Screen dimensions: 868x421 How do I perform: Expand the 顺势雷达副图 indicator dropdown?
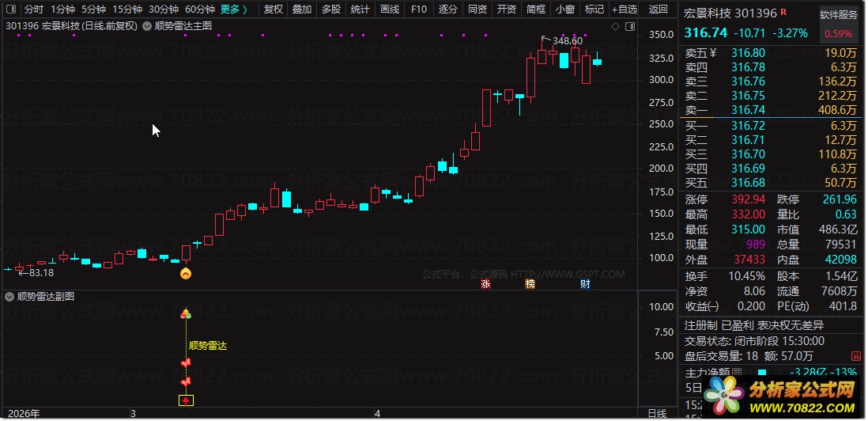point(9,297)
